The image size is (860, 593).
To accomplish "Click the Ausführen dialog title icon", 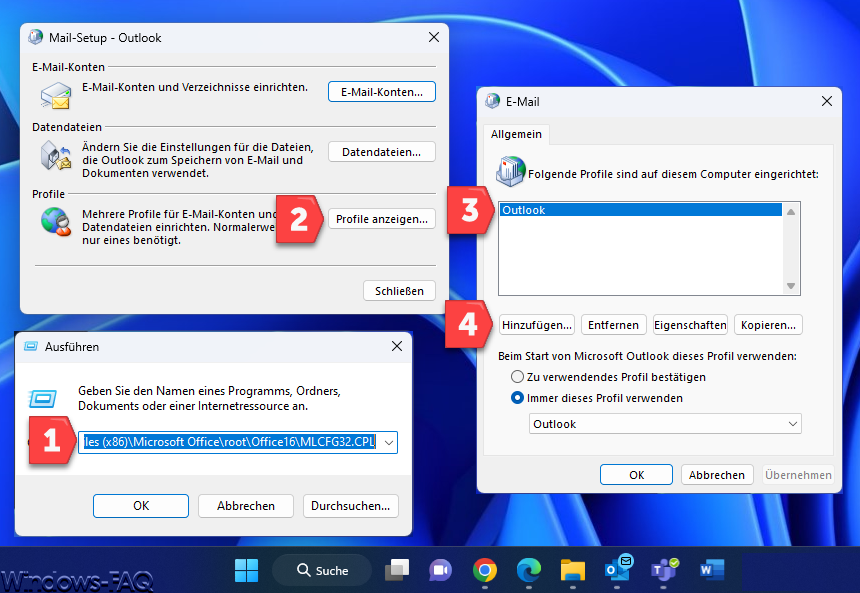I will [x=31, y=346].
